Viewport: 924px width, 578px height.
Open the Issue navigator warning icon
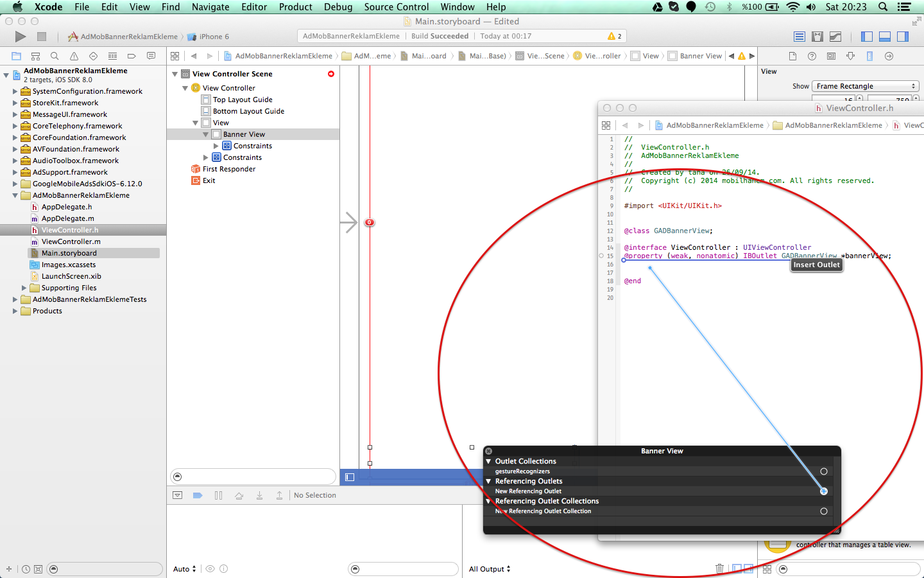[x=74, y=56]
